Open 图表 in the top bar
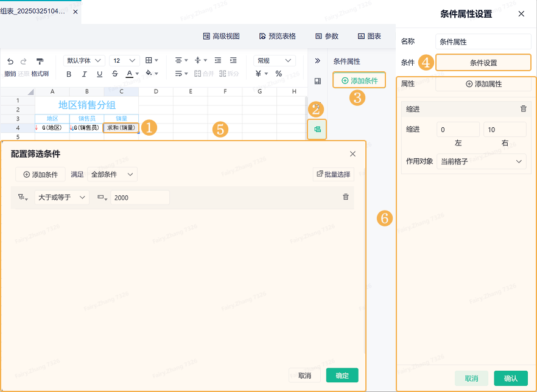 coord(369,37)
